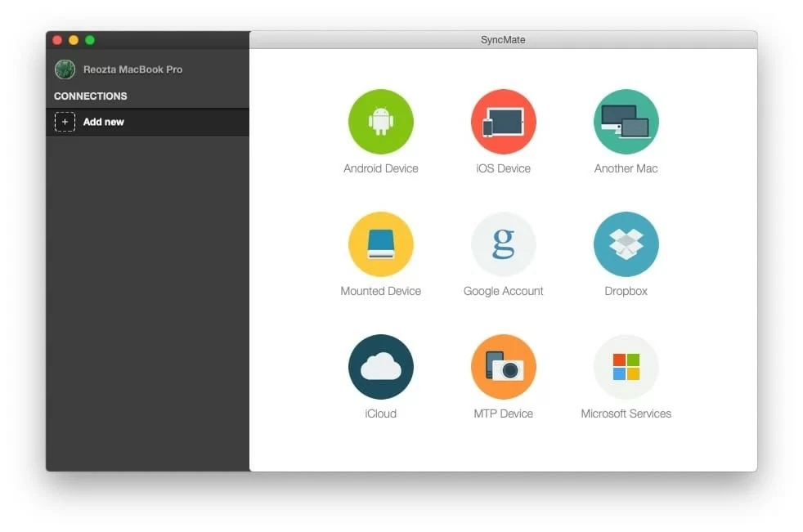803x532 pixels.
Task: Click the MTP Device label
Action: coord(504,414)
